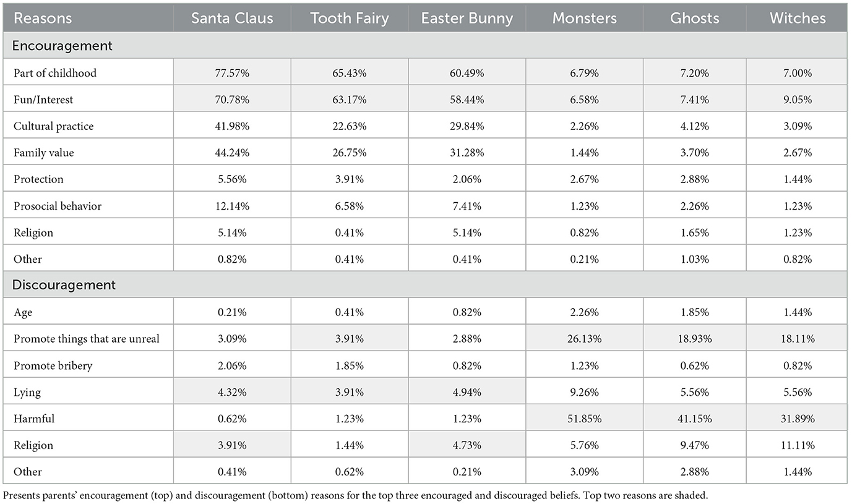Select the Fun/Interest row label

44,100
